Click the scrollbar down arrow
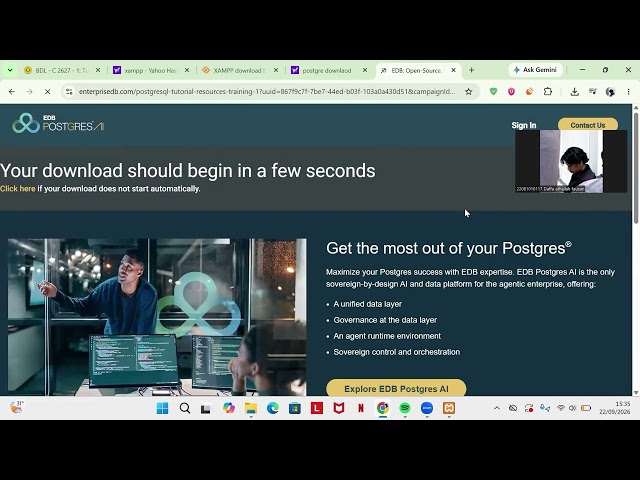 636,393
